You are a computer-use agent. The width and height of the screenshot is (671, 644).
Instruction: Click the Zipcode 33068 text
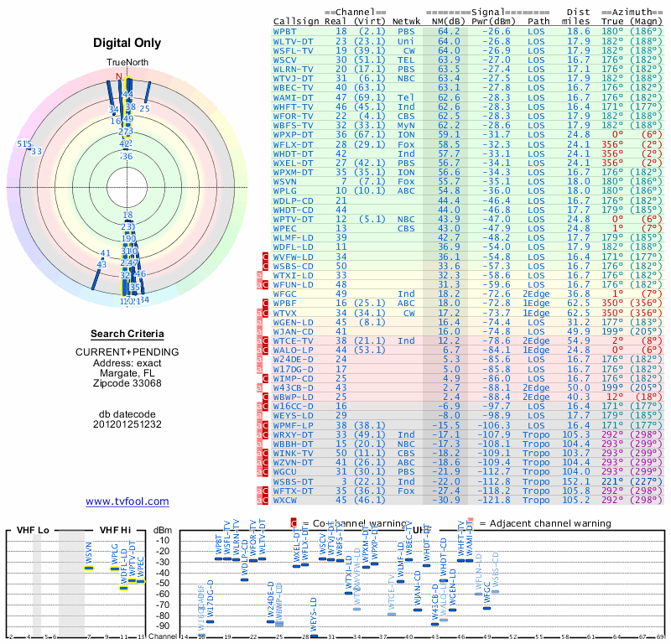(127, 383)
